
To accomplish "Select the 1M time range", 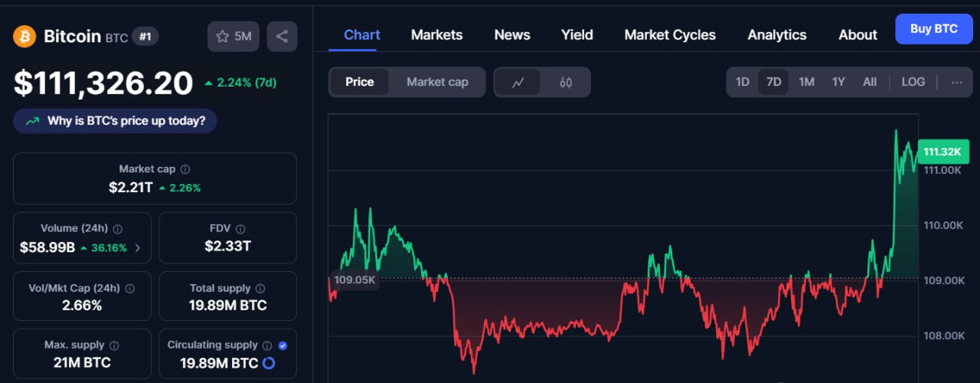I will 806,82.
